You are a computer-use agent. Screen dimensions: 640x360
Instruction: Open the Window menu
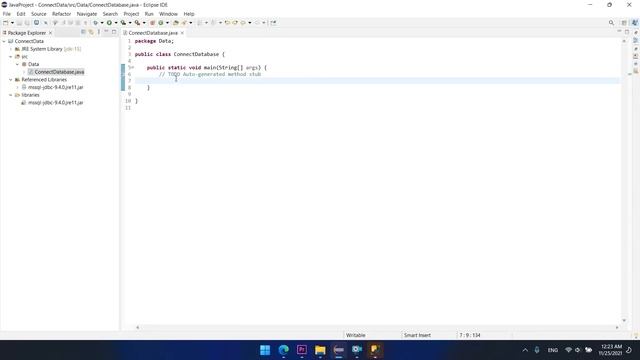point(168,14)
